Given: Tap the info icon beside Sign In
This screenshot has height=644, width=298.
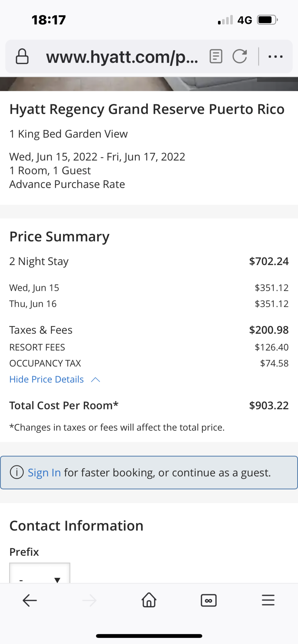Looking at the screenshot, I should (17, 472).
